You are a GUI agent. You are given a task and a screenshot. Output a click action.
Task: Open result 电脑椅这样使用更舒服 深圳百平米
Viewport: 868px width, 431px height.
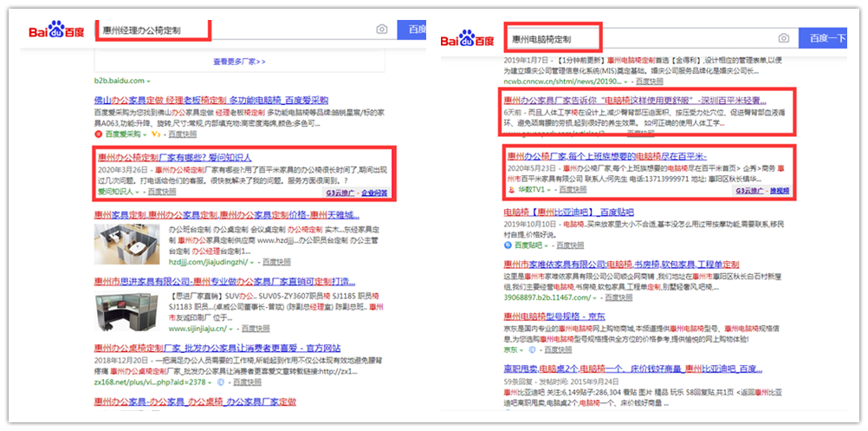coord(635,101)
